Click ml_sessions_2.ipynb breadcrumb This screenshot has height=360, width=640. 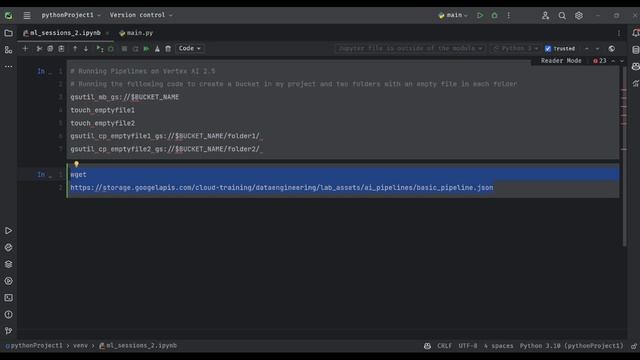pyautogui.click(x=138, y=345)
